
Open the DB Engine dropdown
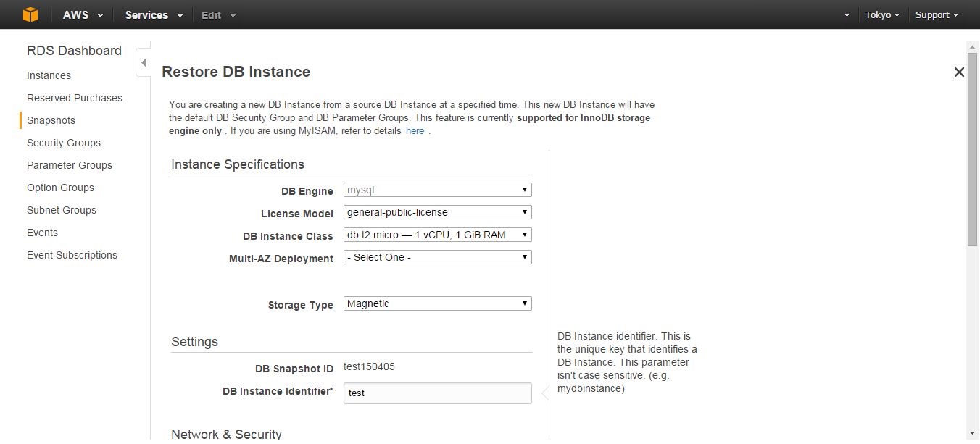coord(438,190)
